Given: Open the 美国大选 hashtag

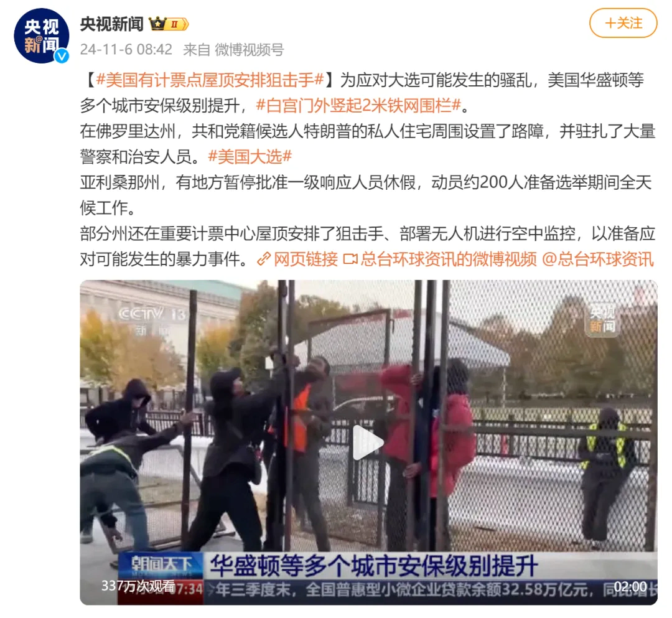Looking at the screenshot, I should click(250, 157).
